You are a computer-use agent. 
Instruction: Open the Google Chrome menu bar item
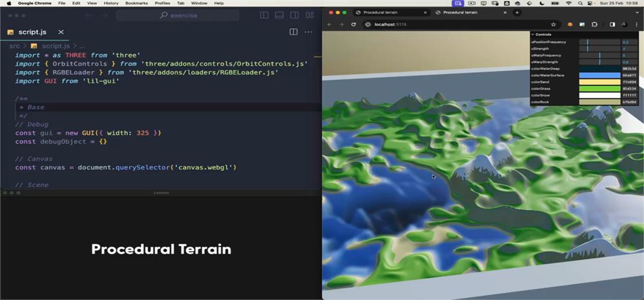[x=35, y=3]
